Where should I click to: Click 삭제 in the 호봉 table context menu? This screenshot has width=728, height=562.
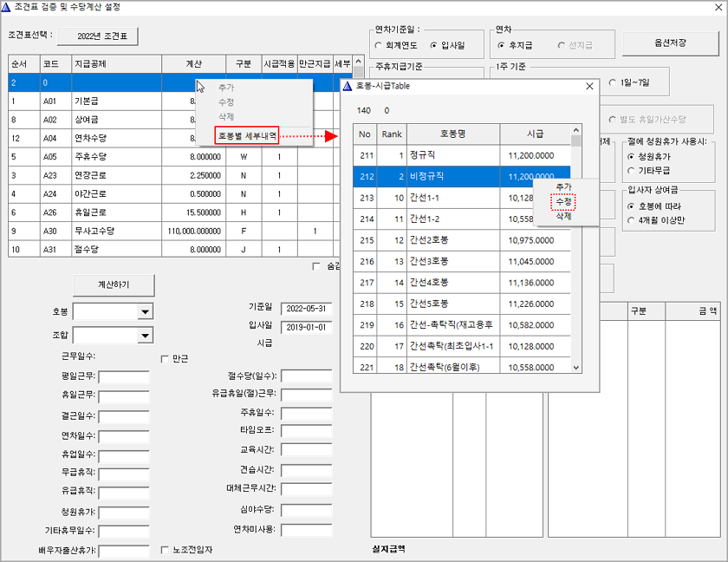click(563, 215)
